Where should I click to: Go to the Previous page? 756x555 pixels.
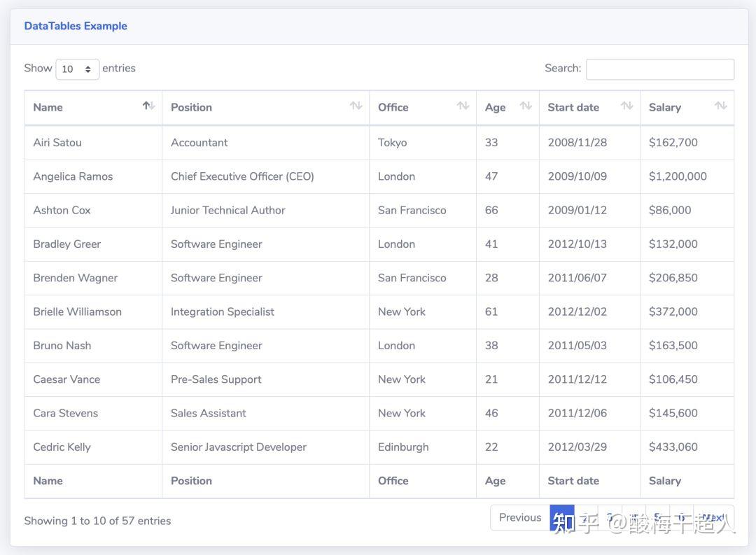[519, 518]
